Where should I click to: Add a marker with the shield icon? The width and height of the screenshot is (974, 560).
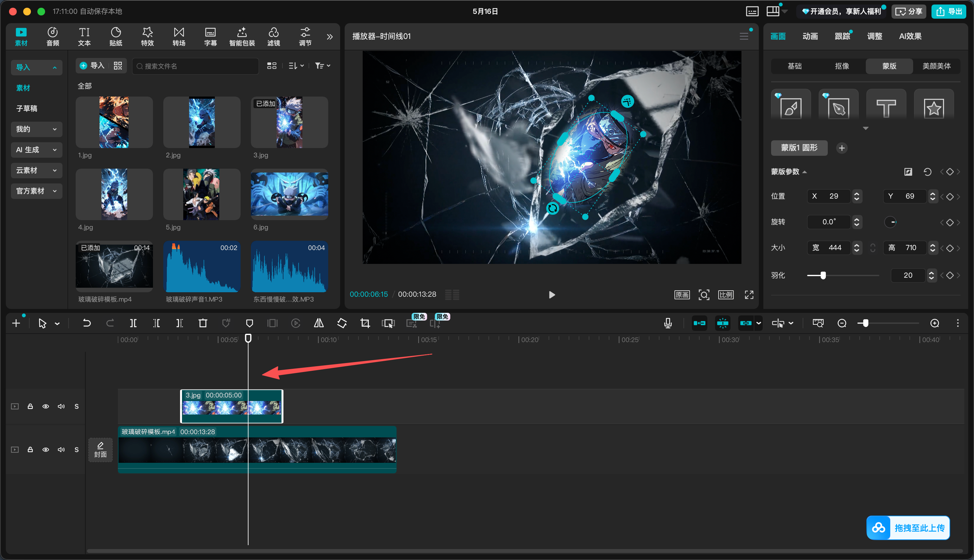249,323
